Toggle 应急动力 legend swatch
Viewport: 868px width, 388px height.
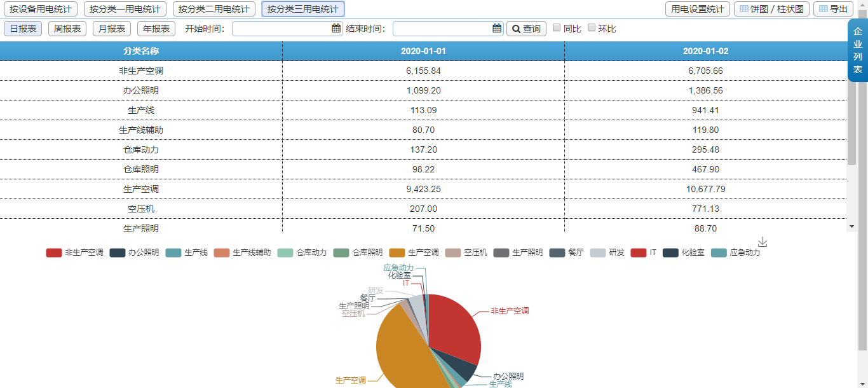point(719,253)
